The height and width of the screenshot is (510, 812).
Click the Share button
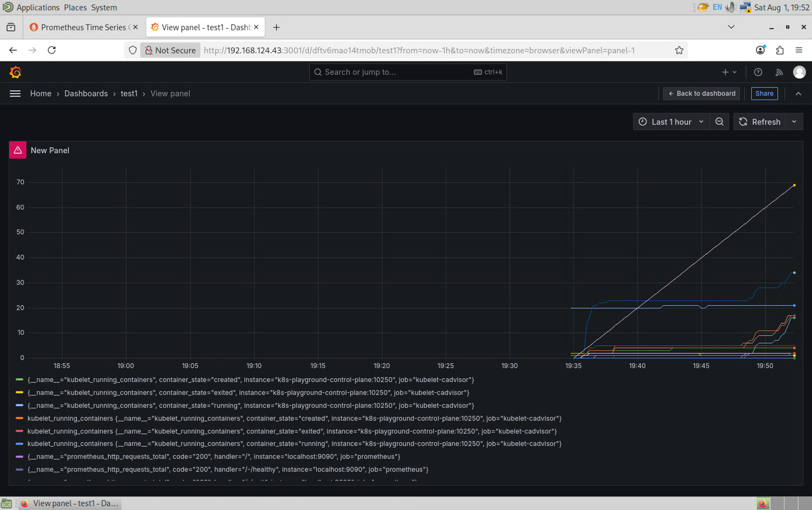point(764,94)
